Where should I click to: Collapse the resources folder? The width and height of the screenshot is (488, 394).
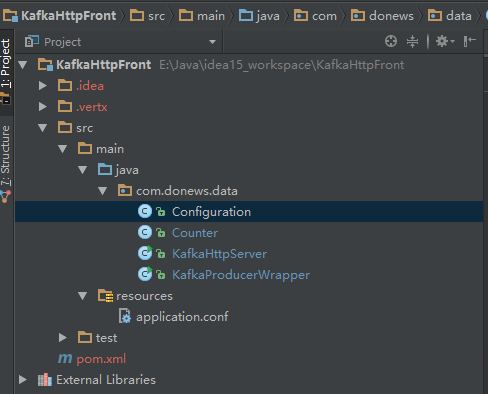coord(83,296)
